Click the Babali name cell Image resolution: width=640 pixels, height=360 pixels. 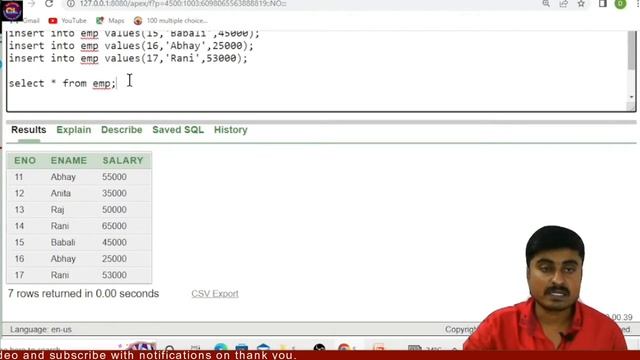pyautogui.click(x=63, y=242)
